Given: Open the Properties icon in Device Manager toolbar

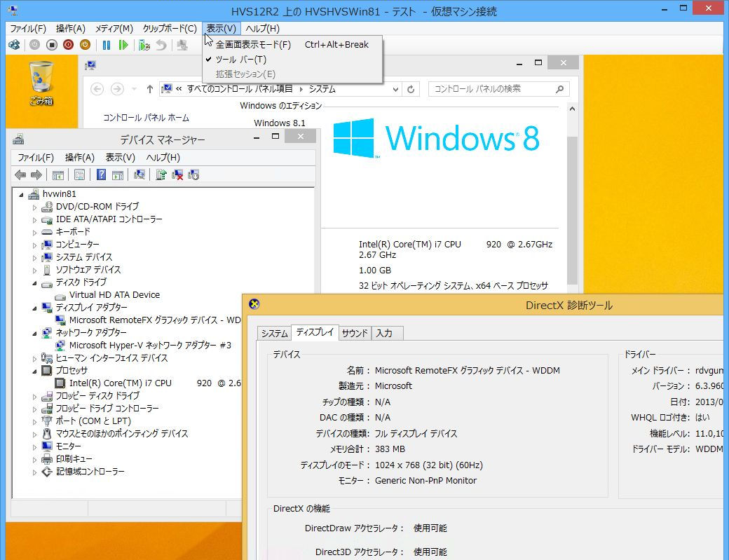Looking at the screenshot, I should [79, 175].
